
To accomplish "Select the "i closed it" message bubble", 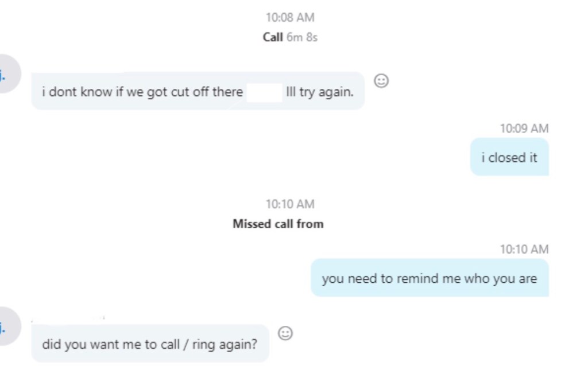I will tap(509, 157).
